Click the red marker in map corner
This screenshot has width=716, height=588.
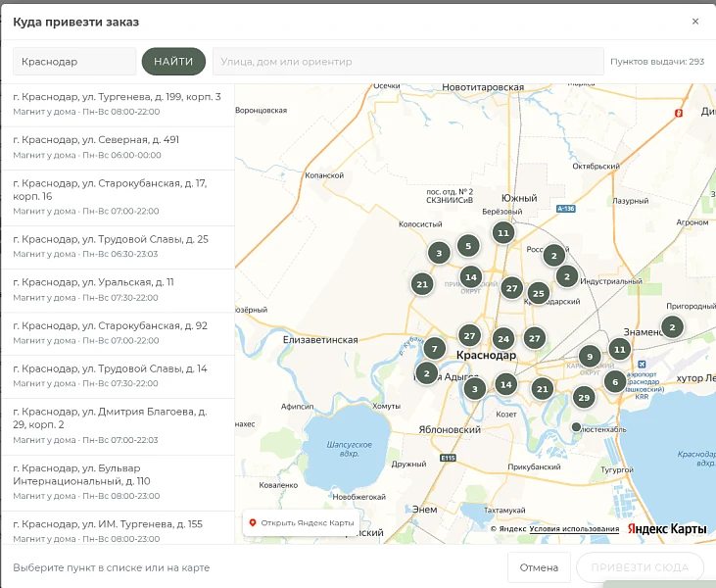click(679, 113)
